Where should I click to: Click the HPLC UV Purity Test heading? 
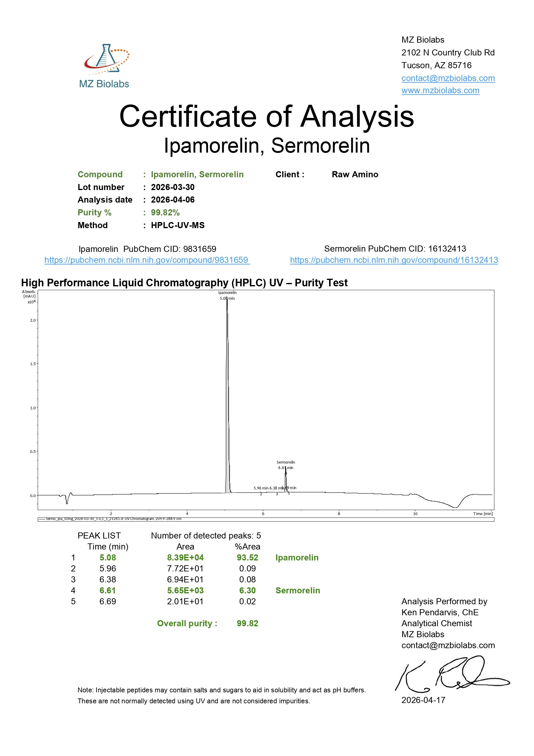click(x=184, y=283)
